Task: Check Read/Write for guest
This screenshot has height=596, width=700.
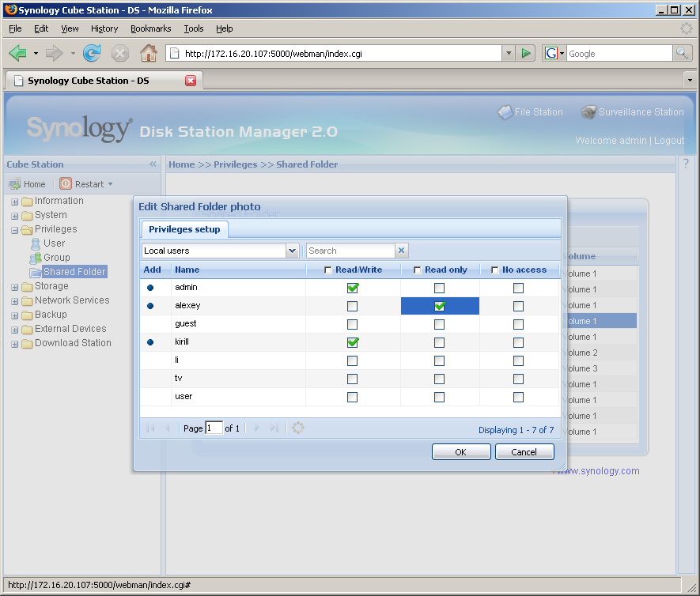Action: point(352,324)
